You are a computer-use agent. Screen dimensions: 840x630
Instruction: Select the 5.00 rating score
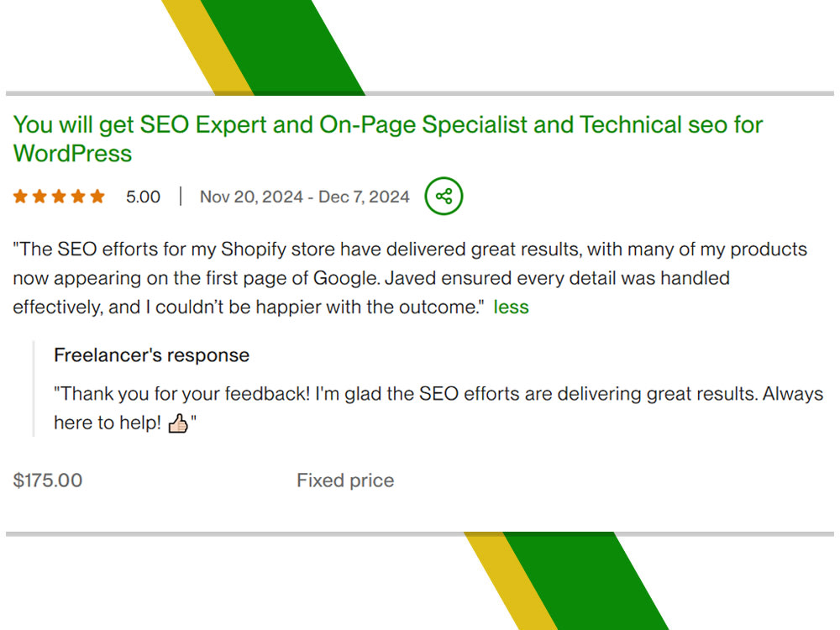143,197
